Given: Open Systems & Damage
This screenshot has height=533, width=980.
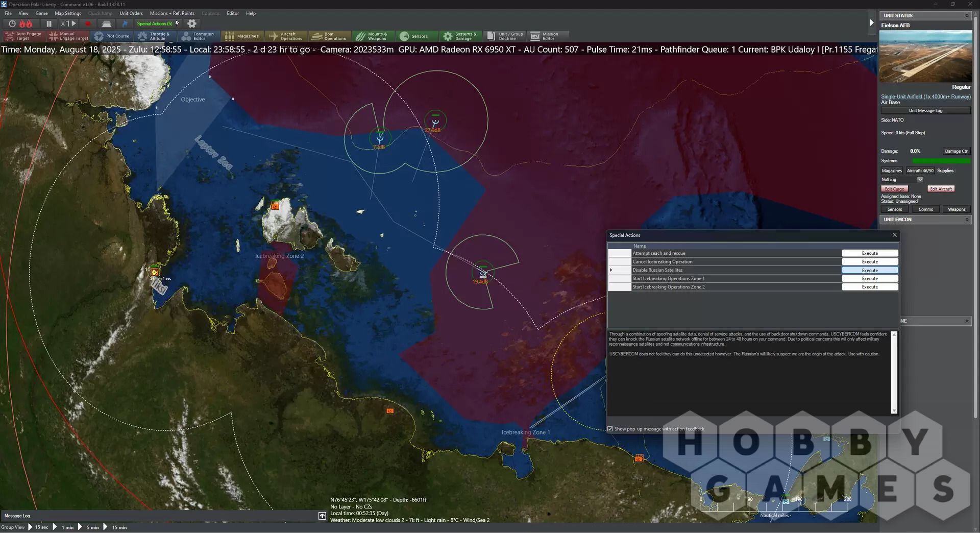Looking at the screenshot, I should 460,36.
